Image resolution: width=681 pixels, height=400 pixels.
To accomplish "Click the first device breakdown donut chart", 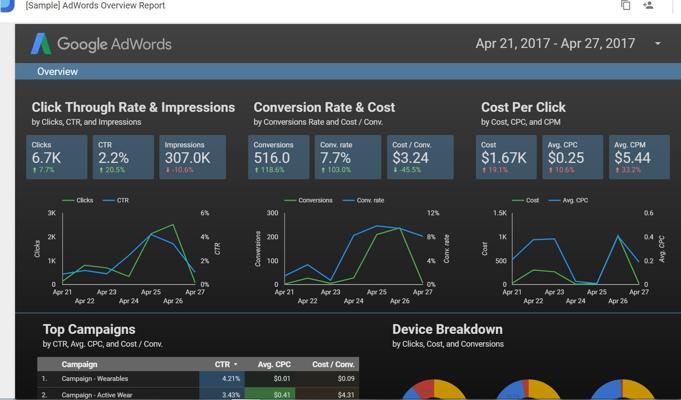I will [x=434, y=389].
